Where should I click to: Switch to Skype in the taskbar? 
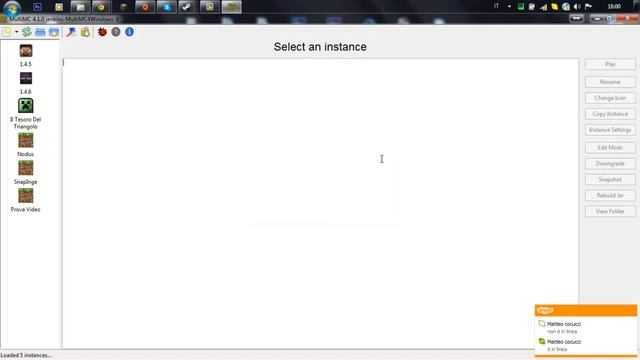point(166,7)
